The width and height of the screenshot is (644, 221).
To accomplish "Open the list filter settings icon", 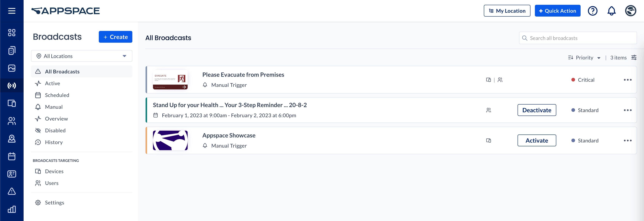I will [634, 58].
